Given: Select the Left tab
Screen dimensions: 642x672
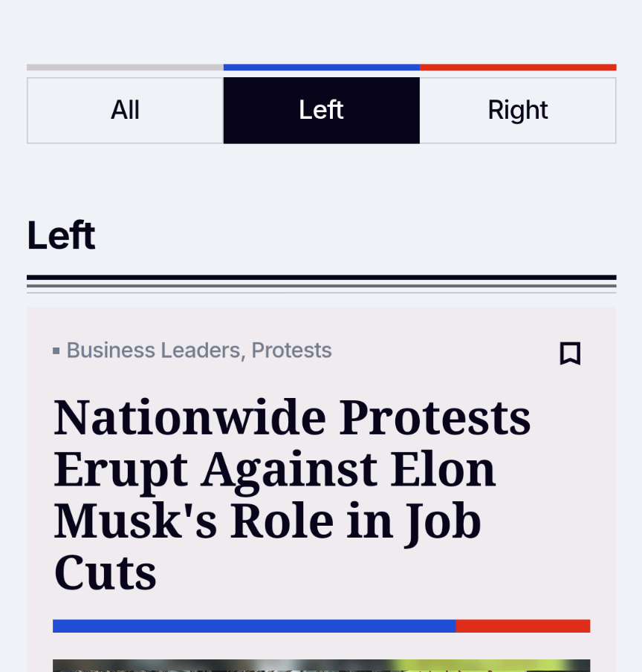Looking at the screenshot, I should [322, 111].
